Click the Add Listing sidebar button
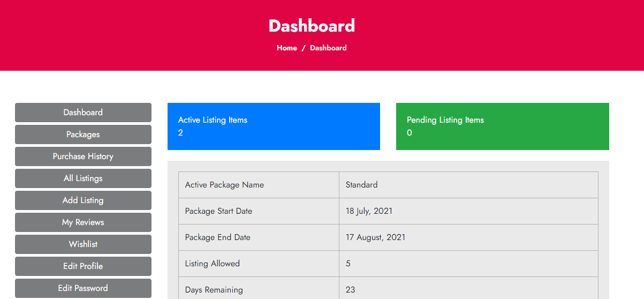The image size is (644, 299). 83,200
